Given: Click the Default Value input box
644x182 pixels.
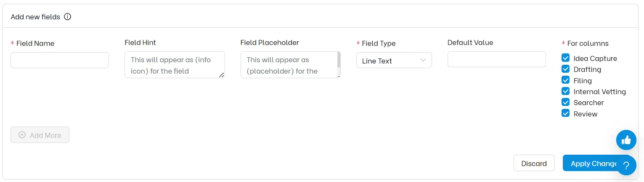Looking at the screenshot, I should pos(496,59).
